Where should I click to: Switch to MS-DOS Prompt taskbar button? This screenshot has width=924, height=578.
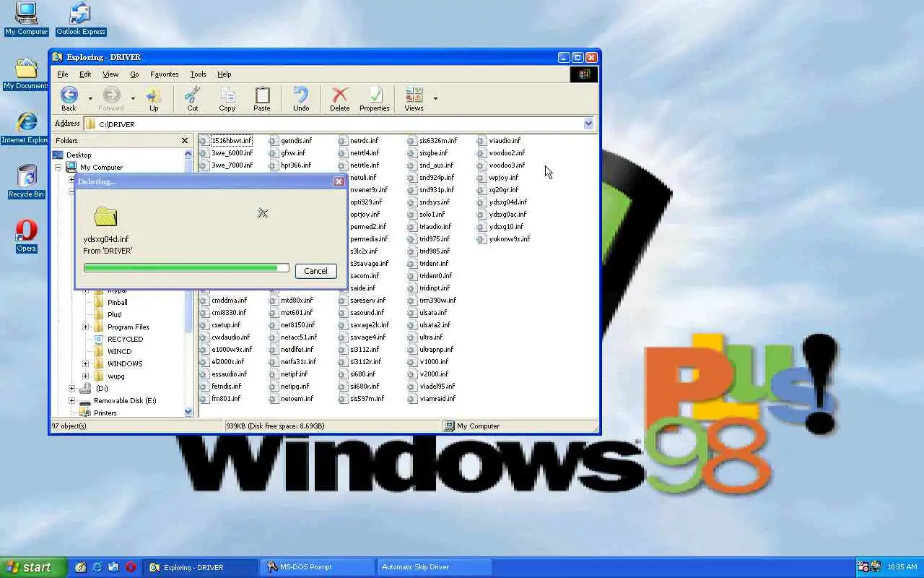click(318, 567)
